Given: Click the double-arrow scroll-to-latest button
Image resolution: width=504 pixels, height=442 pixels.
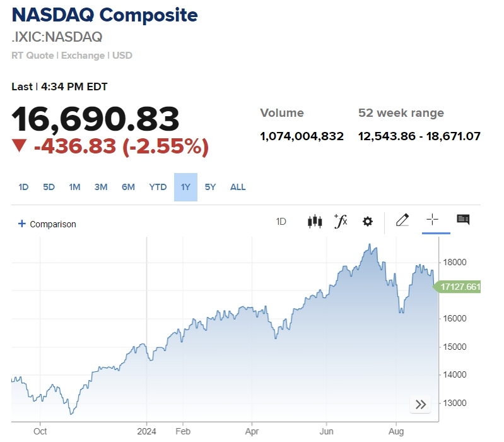Looking at the screenshot, I should [x=421, y=404].
